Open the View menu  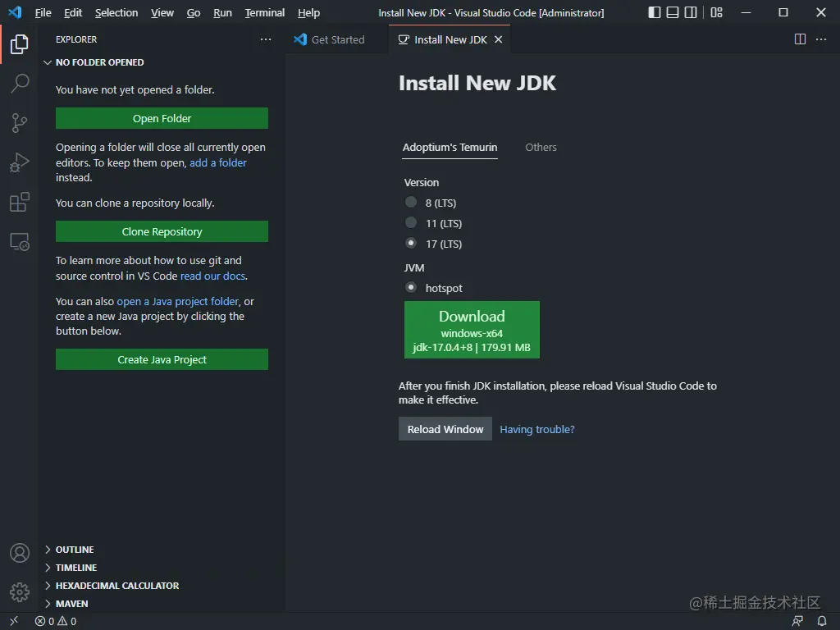pos(162,12)
